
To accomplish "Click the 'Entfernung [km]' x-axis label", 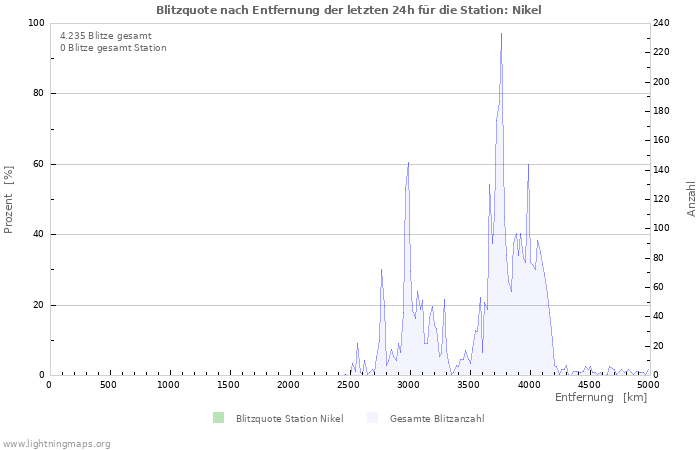I will [x=600, y=398].
